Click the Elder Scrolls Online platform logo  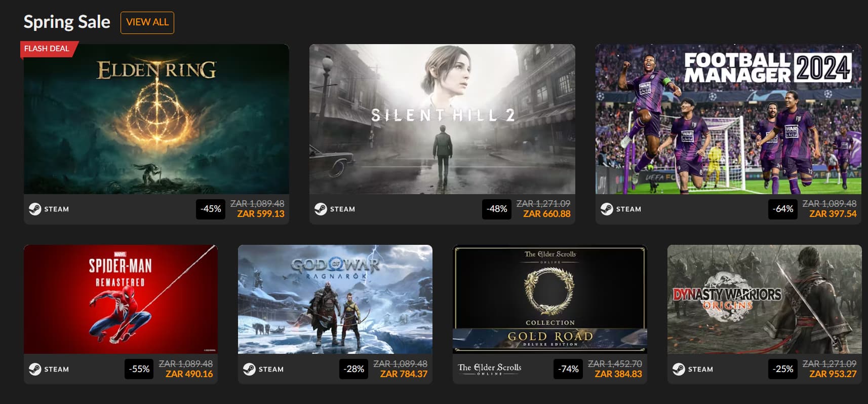click(x=490, y=369)
